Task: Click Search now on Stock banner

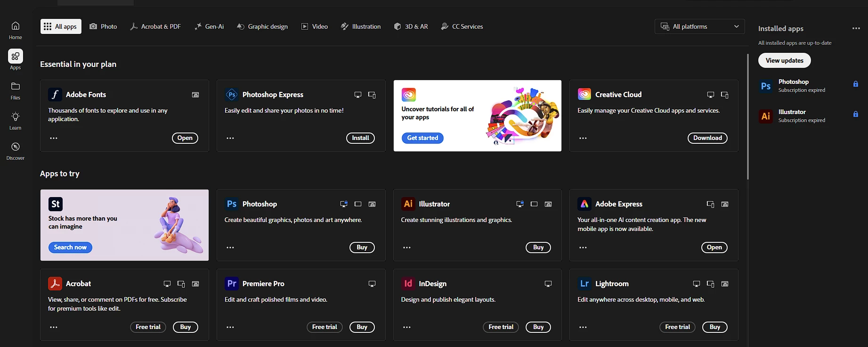Action: [x=70, y=248]
